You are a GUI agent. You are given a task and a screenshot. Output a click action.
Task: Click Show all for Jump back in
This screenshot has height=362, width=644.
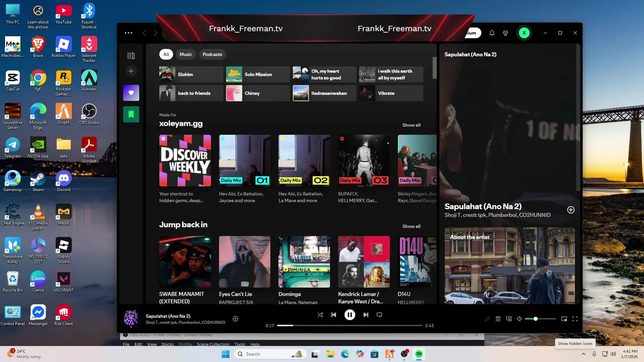coord(411,226)
